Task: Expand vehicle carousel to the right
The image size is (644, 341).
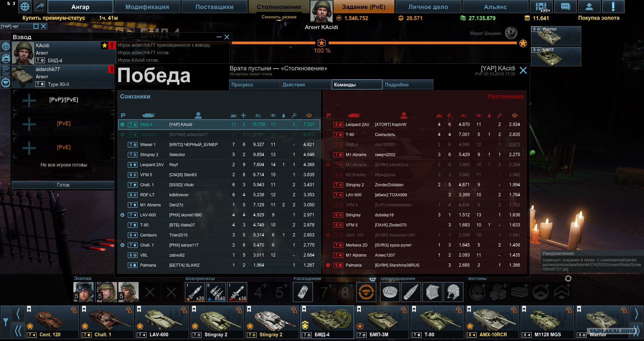Action: coord(636,314)
